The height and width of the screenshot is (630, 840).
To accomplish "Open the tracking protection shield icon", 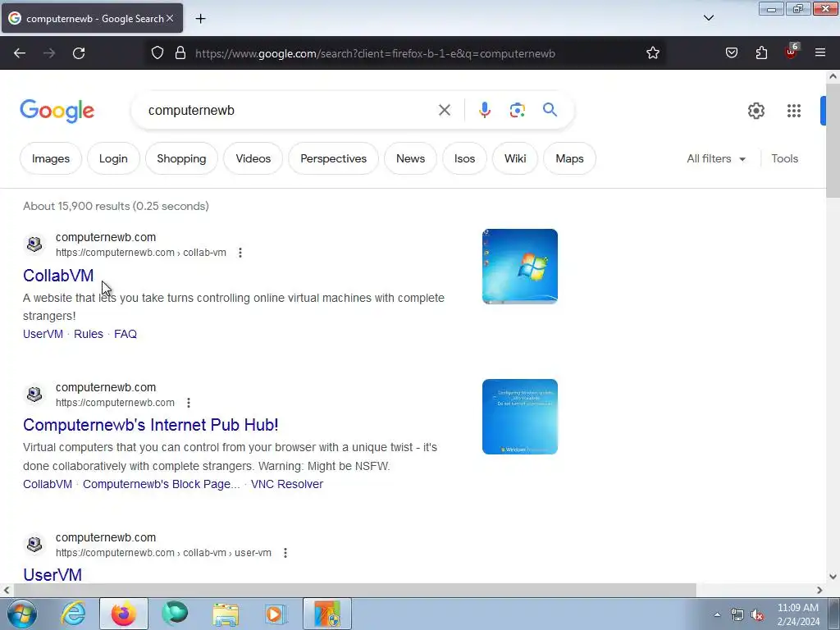I will point(157,53).
